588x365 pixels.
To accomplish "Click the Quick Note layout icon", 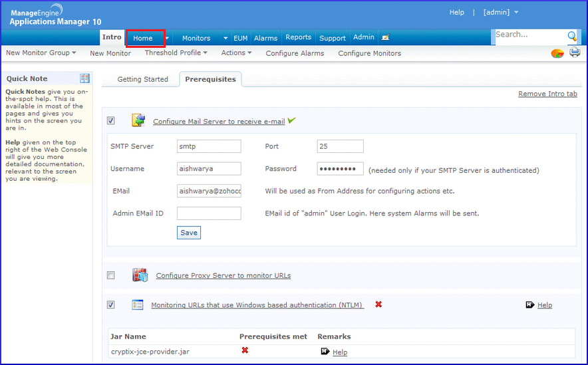I will click(84, 78).
